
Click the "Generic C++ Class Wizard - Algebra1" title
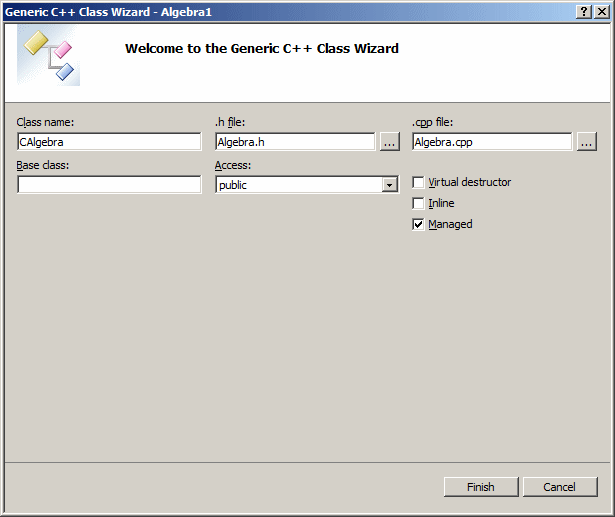pos(108,12)
